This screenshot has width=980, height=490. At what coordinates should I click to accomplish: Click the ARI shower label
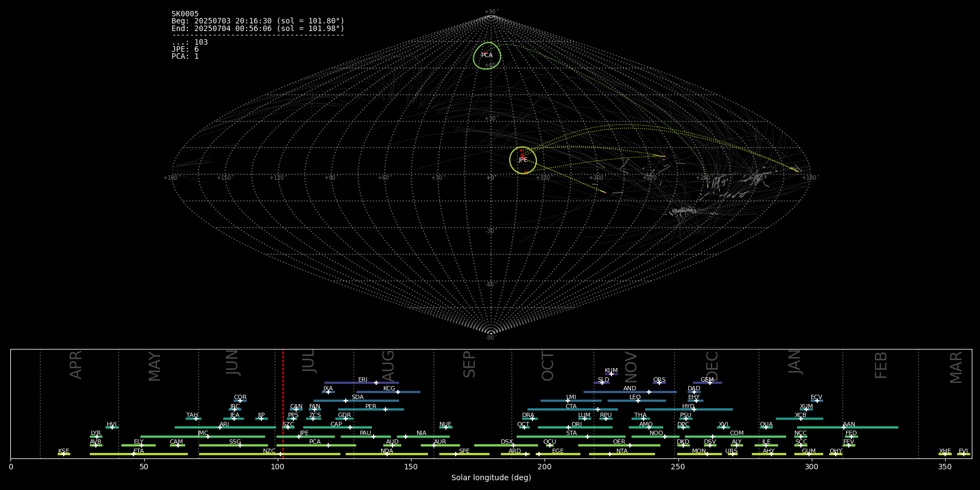point(224,425)
